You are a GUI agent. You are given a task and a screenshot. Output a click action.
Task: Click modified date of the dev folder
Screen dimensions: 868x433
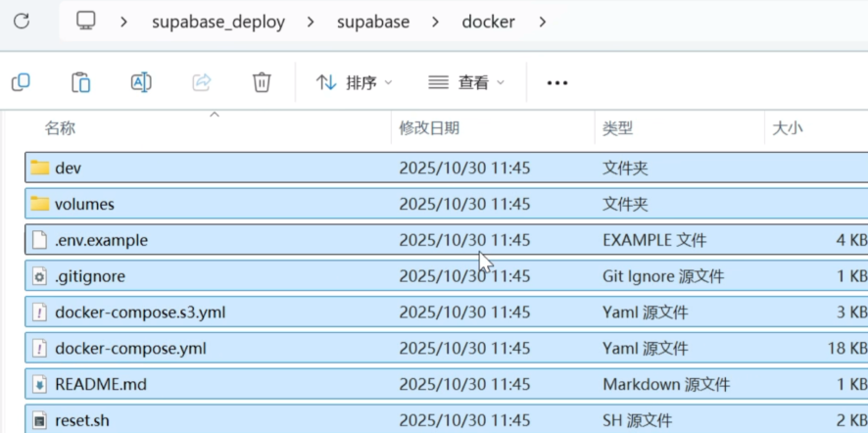coord(464,168)
